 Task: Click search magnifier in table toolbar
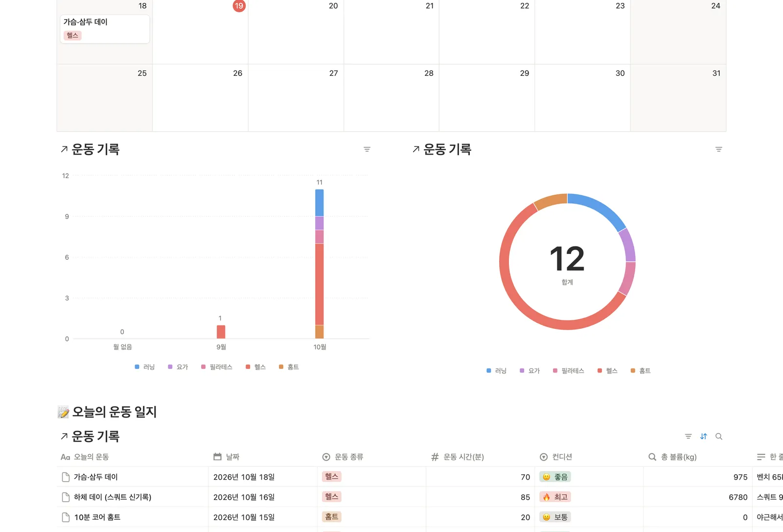click(x=719, y=437)
